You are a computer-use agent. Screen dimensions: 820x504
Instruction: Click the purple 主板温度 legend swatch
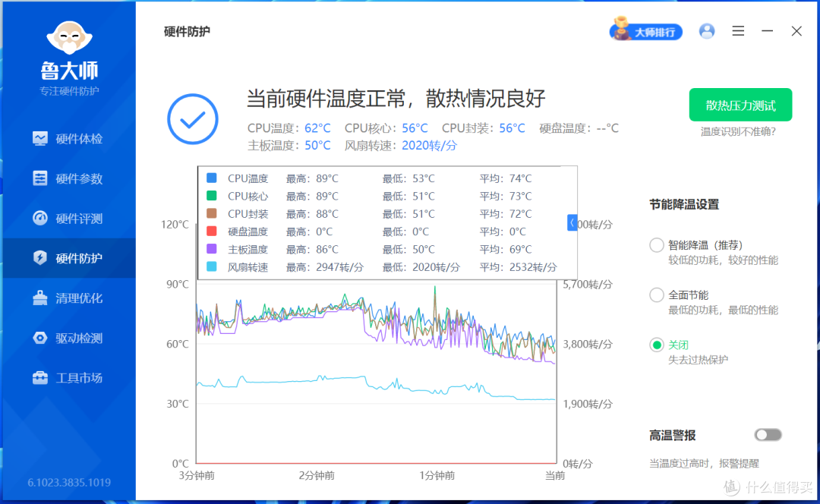pyautogui.click(x=212, y=249)
